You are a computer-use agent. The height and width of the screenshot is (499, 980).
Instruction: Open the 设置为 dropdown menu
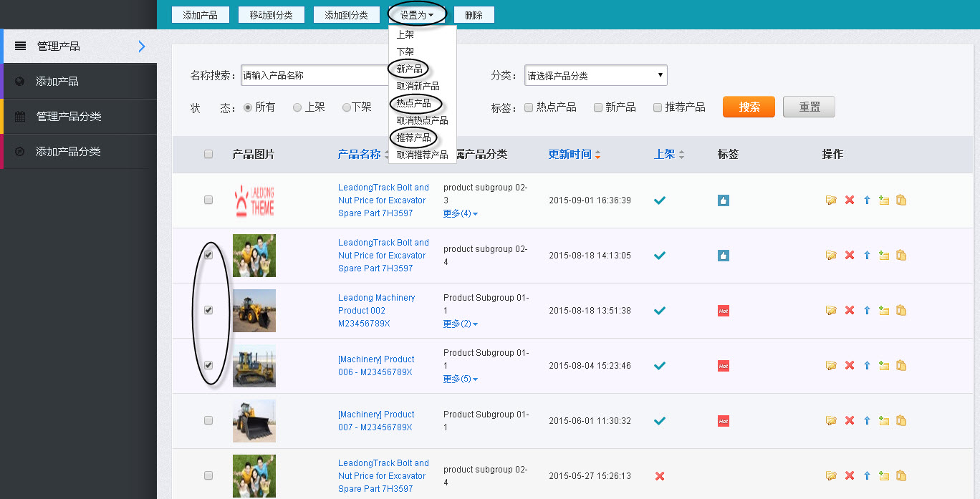[x=416, y=14]
